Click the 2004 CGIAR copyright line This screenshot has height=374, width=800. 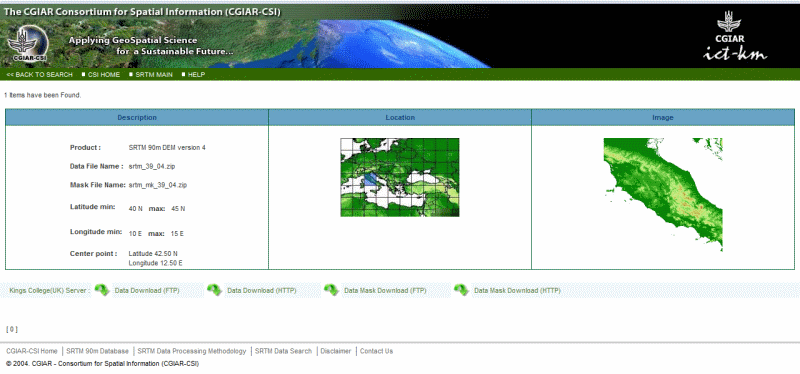103,364
